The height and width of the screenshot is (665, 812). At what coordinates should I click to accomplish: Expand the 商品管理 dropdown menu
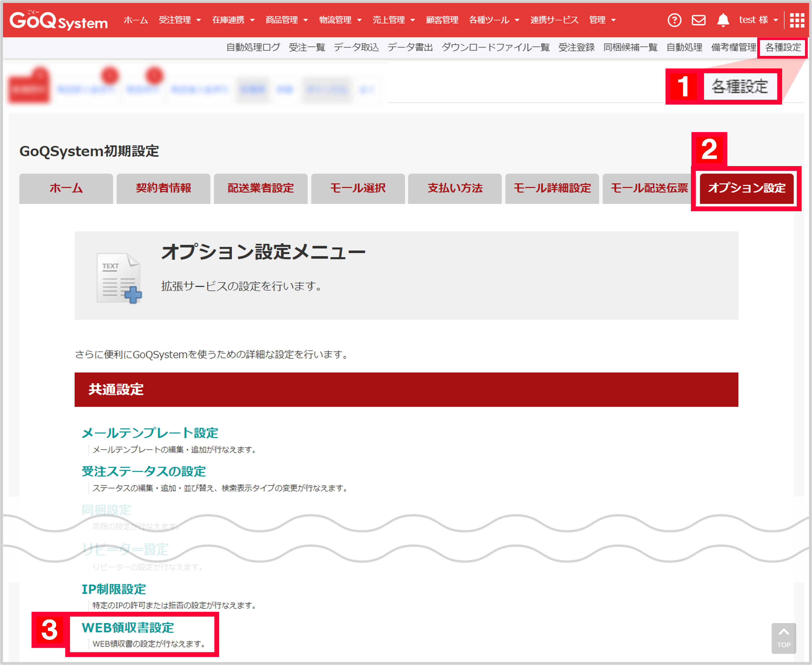click(x=287, y=20)
